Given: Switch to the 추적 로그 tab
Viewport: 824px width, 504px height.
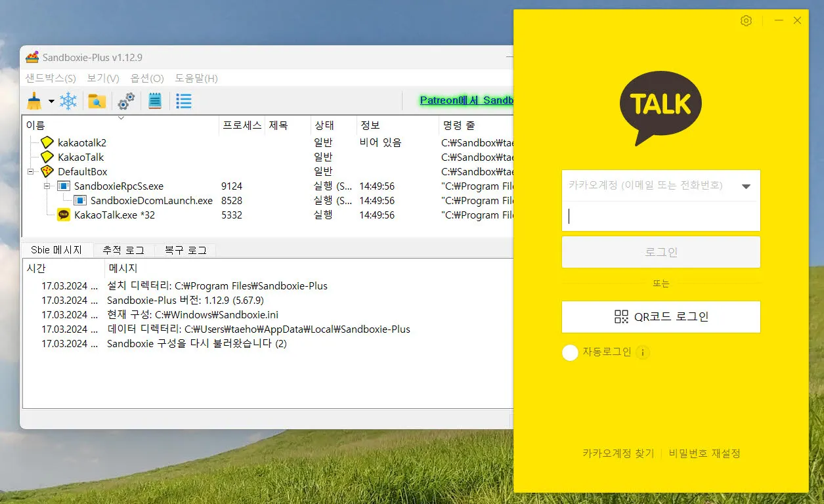Looking at the screenshot, I should (x=123, y=250).
